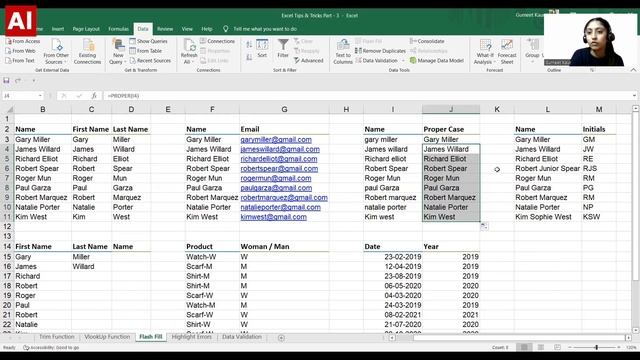Open Existing Connections
Screen dimensions: 640x360
(x=87, y=51)
